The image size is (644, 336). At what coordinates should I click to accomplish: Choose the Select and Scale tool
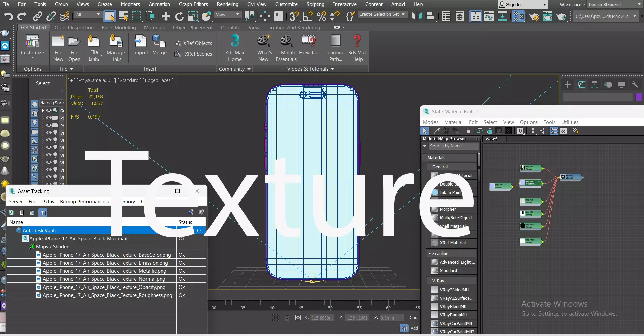[193, 16]
